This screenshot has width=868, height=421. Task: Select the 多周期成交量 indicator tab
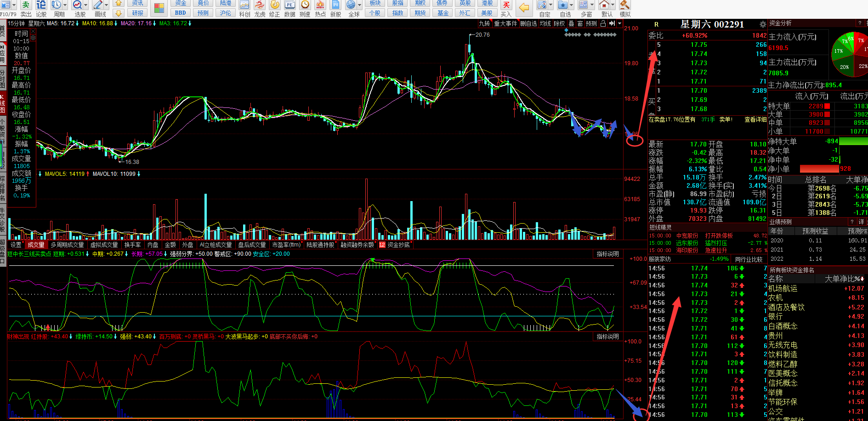click(67, 245)
